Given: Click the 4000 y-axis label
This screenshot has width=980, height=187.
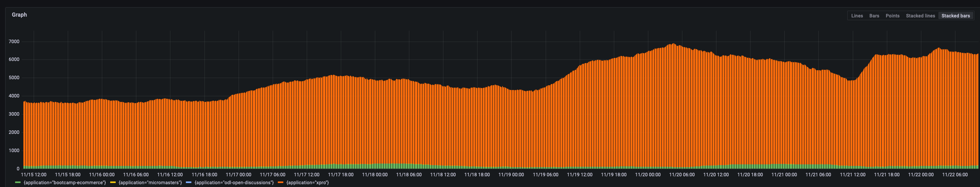Looking at the screenshot, I should pos(14,96).
